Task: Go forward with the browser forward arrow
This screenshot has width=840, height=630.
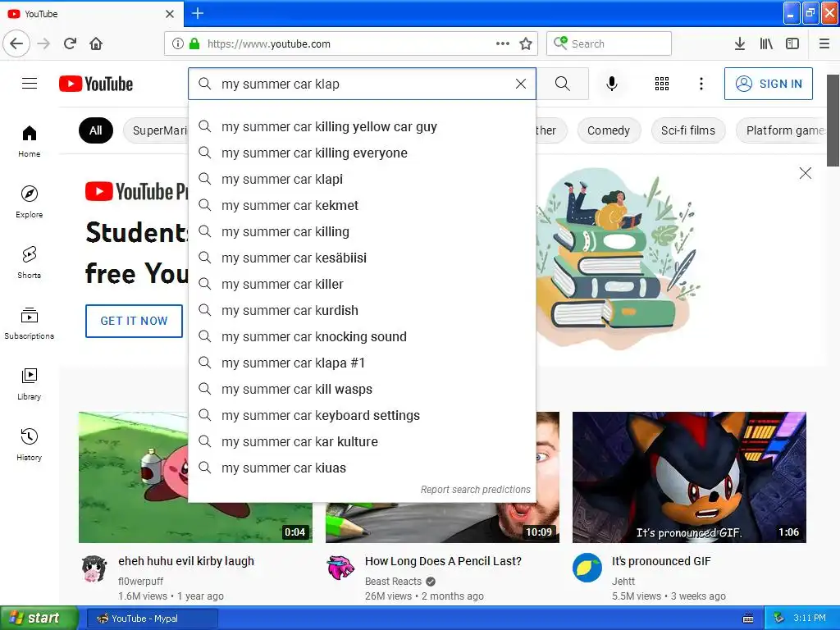Action: (43, 43)
